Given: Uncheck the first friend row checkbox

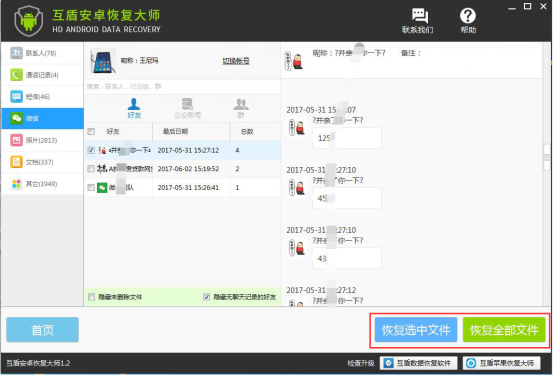Looking at the screenshot, I should (91, 150).
